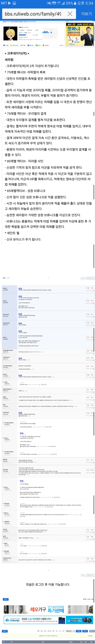Click the blue 글쓰기 button below comments
This screenshot has width=95, height=644.
[6, 599]
